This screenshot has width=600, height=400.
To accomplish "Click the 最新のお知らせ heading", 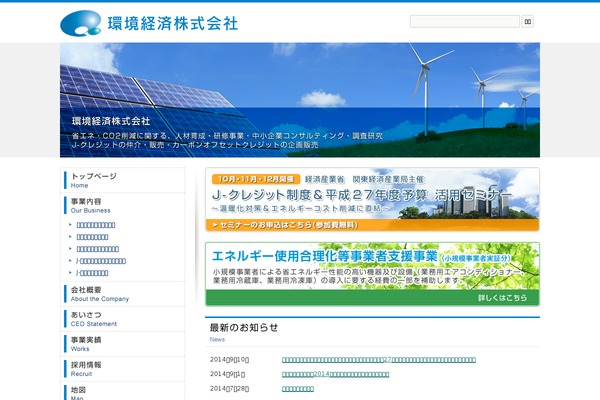I will coord(244,328).
